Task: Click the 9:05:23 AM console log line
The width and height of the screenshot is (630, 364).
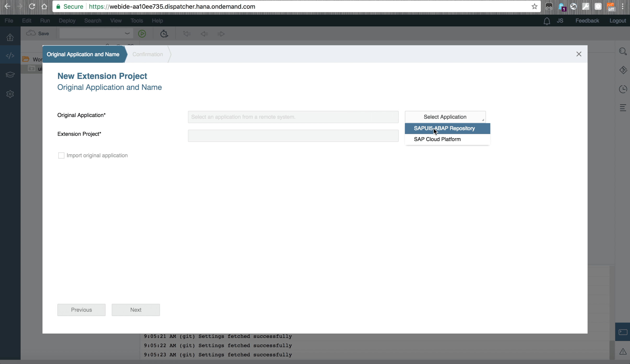Action: tap(218, 355)
